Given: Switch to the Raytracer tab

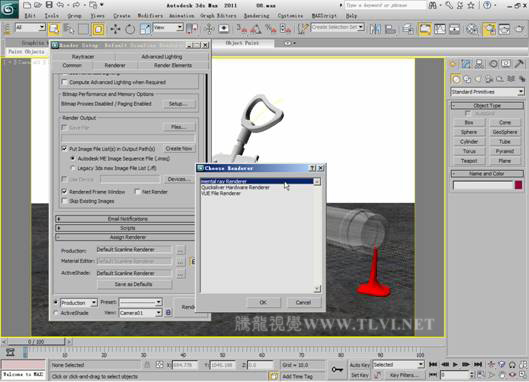Looking at the screenshot, I should [x=83, y=57].
